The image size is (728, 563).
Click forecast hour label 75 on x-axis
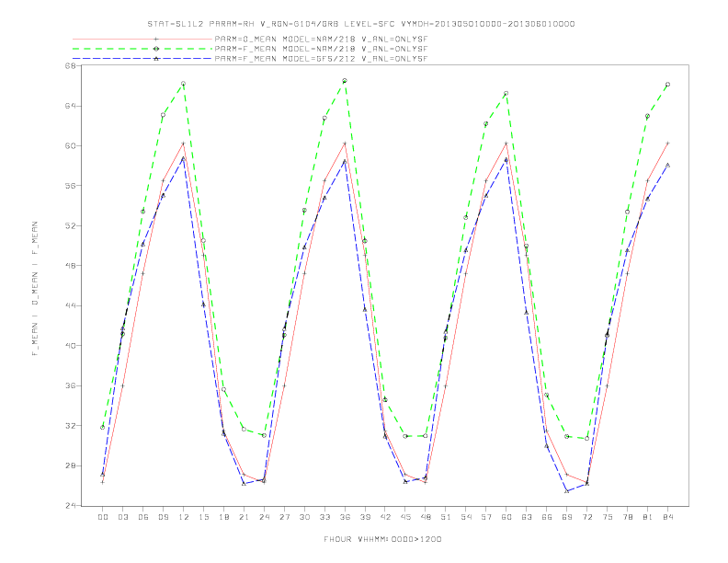(x=608, y=517)
